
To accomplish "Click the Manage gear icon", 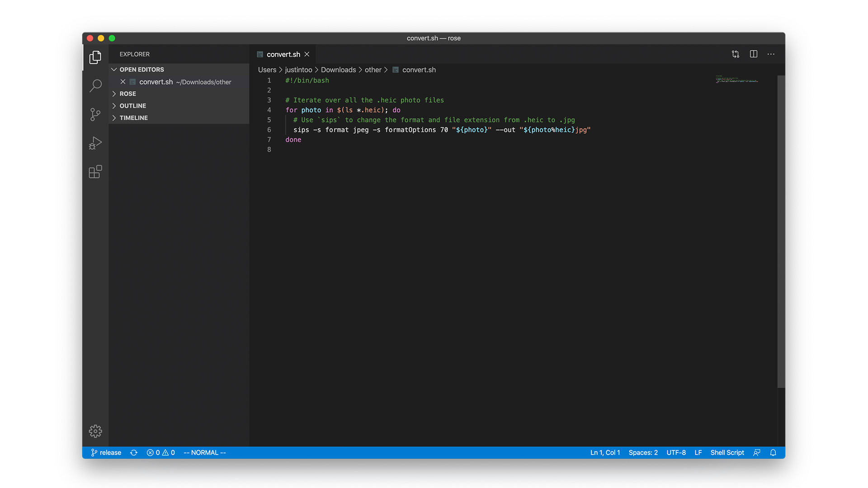I will coord(95,431).
